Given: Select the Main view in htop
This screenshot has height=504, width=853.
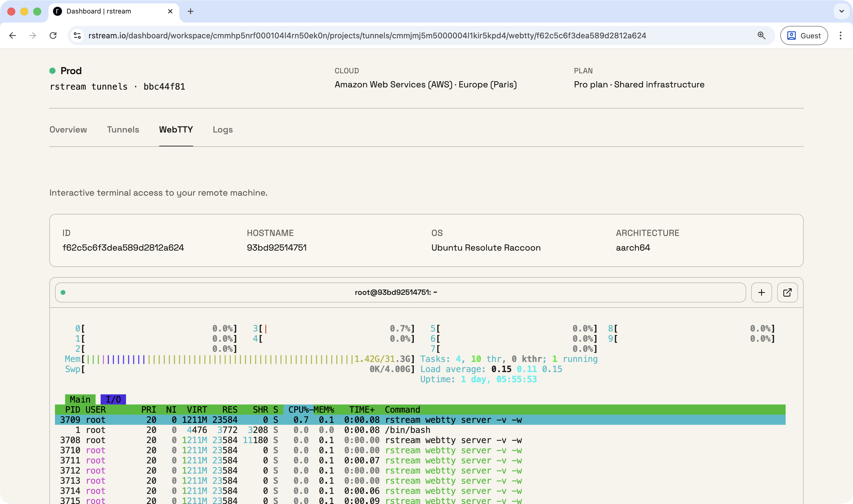Looking at the screenshot, I should [x=80, y=399].
